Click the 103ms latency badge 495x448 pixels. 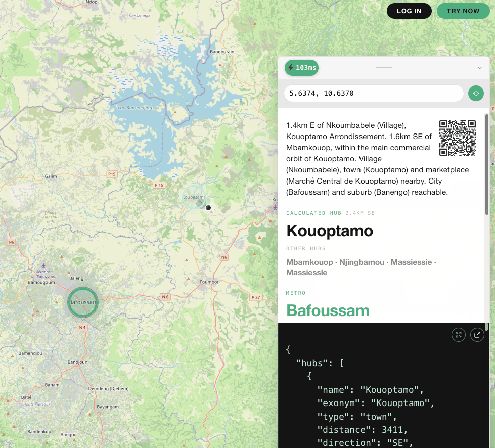click(x=302, y=68)
